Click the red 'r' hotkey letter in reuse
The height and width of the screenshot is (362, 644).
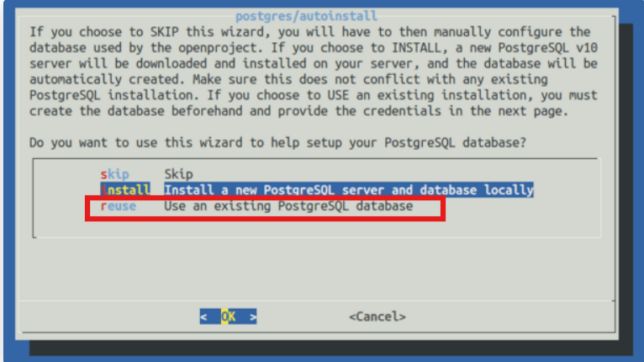103,206
